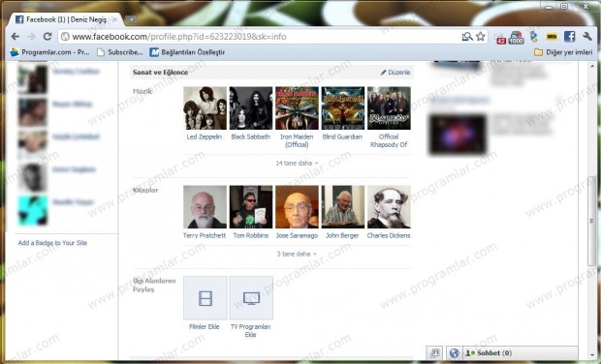Click the TV Programları Ekle monitor icon

(251, 298)
